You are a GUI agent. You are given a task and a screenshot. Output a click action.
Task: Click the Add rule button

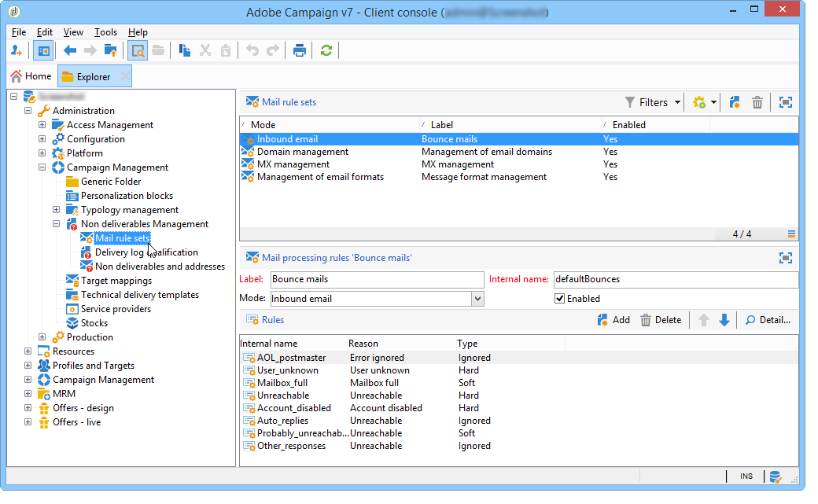point(613,320)
